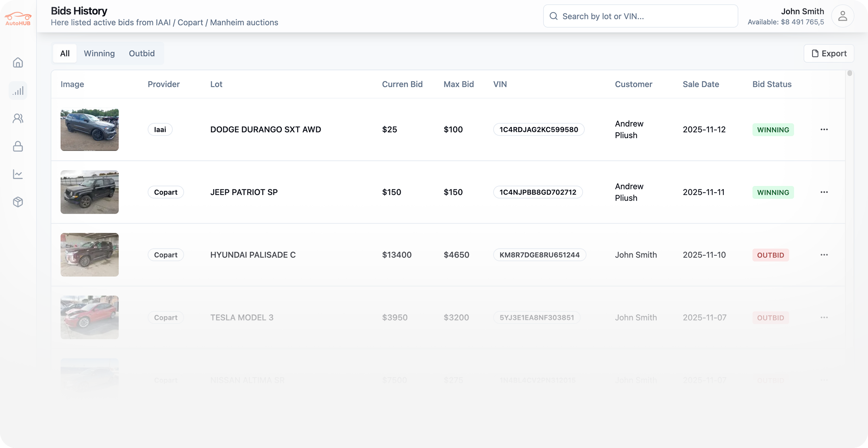This screenshot has width=868, height=448.
Task: Open the profile avatar icon top right
Action: click(x=843, y=16)
